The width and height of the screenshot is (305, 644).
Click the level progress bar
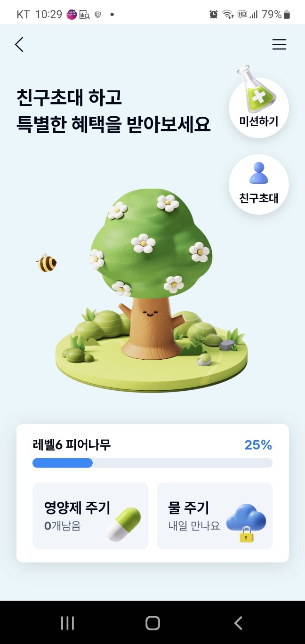[152, 463]
